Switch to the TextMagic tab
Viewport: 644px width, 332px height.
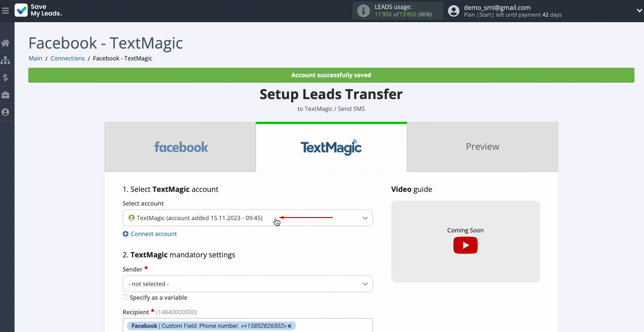coord(331,147)
